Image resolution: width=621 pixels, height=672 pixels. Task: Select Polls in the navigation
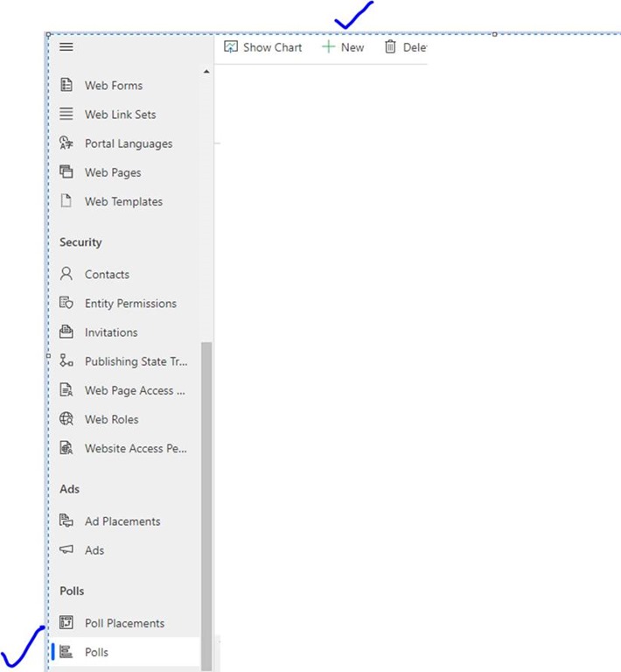click(96, 652)
